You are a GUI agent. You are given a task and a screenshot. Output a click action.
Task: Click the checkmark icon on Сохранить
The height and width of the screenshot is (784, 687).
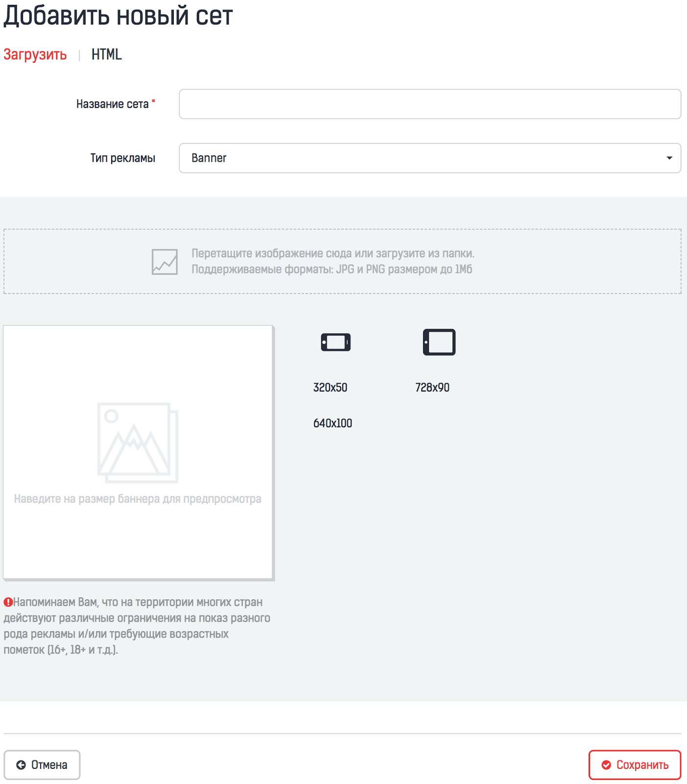click(x=606, y=765)
